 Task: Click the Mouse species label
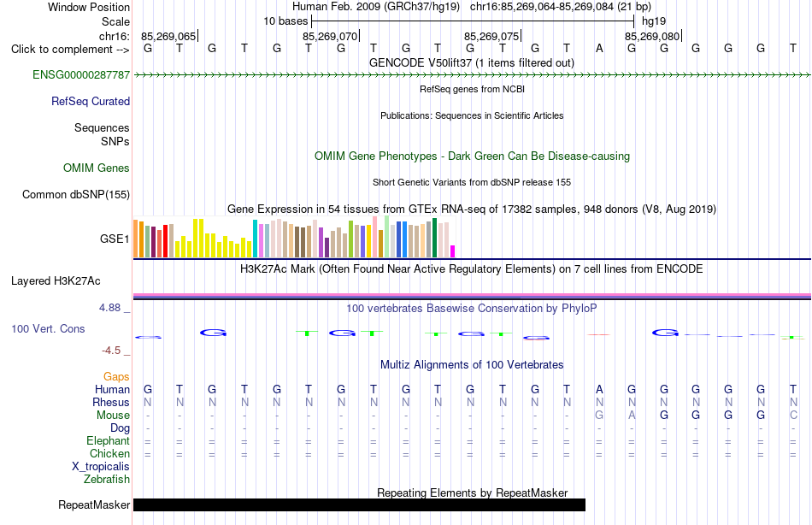[x=113, y=416]
